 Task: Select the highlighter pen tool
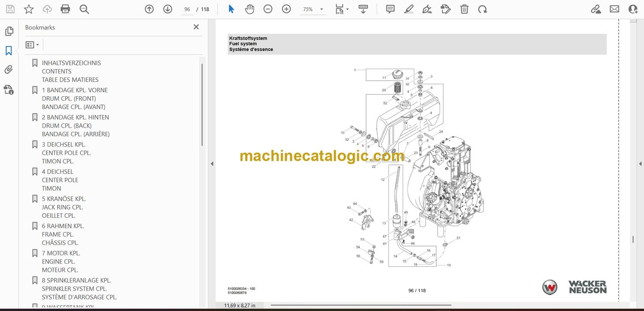(x=409, y=9)
